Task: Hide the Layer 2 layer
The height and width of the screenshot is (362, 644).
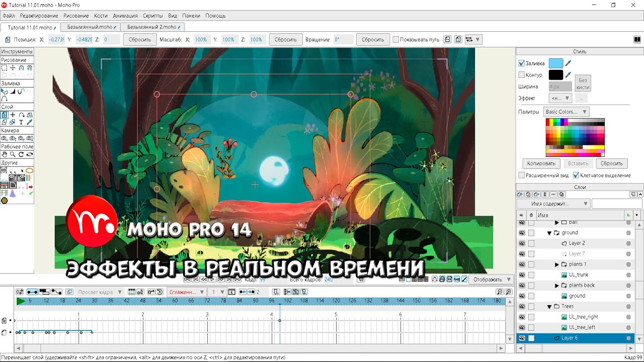Action: coord(522,243)
